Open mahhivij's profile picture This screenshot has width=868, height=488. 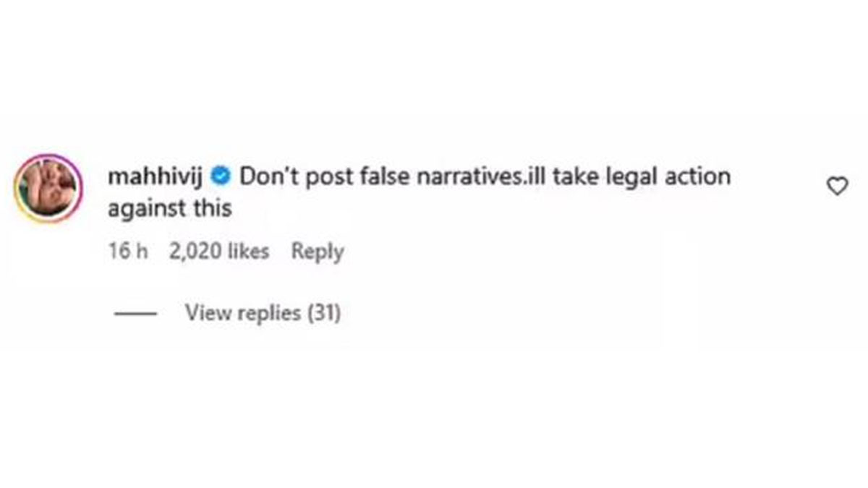pyautogui.click(x=48, y=188)
